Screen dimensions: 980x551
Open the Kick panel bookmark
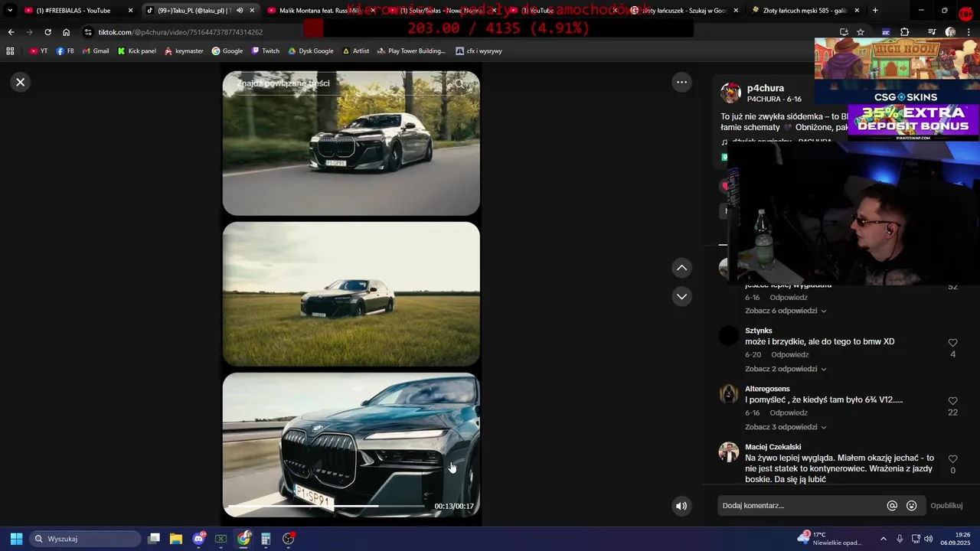pos(136,51)
